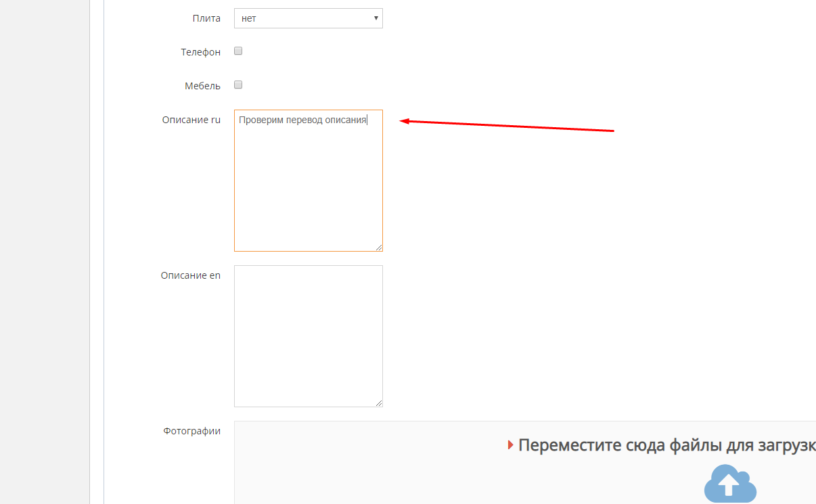The height and width of the screenshot is (504, 816).
Task: Click the Телефон label text
Action: (200, 52)
